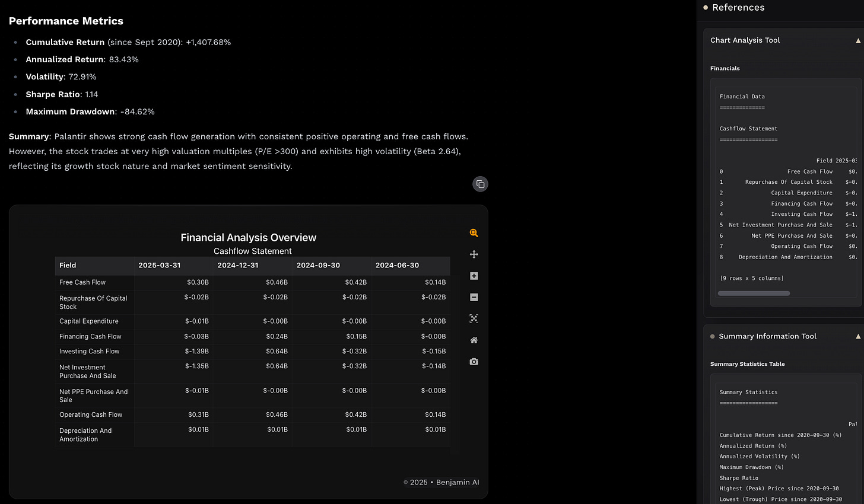864x504 pixels.
Task: Click Investing Cash Flow table row label
Action: tap(89, 351)
